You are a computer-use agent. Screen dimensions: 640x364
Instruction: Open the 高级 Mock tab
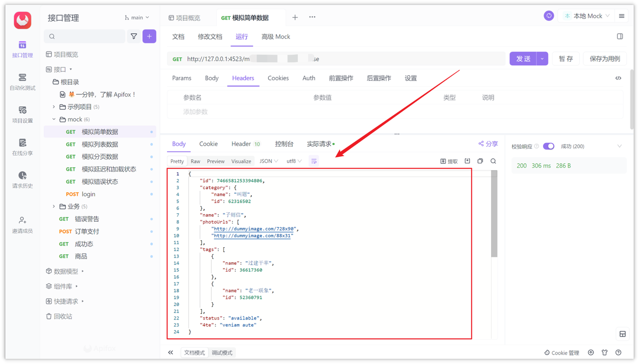[275, 36]
